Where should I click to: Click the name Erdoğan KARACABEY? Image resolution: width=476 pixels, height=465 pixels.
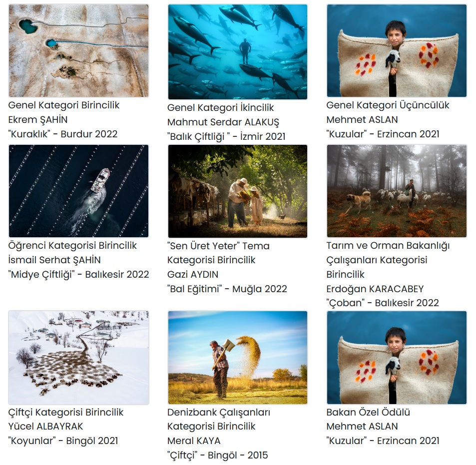pyautogui.click(x=375, y=289)
